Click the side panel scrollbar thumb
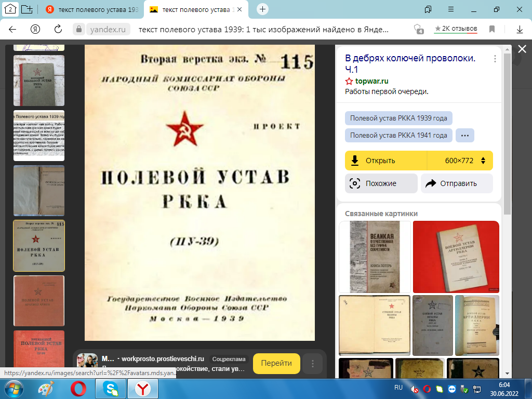This screenshot has width=532, height=399. click(507, 134)
